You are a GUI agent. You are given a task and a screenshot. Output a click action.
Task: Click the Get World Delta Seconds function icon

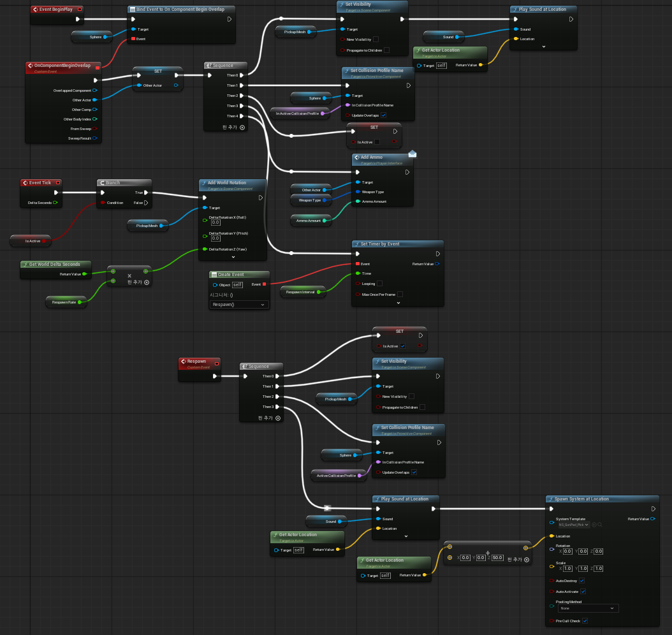click(x=26, y=265)
